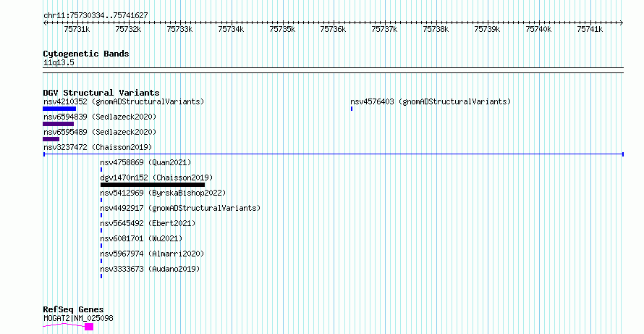This screenshot has width=644, height=334.
Task: Click the blue marker under nsv3333673
Action: pyautogui.click(x=101, y=277)
